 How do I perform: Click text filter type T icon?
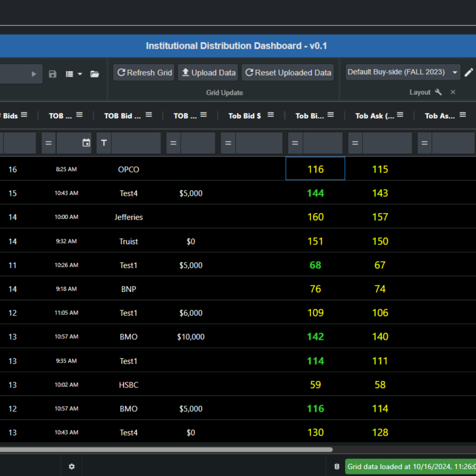coord(104,143)
